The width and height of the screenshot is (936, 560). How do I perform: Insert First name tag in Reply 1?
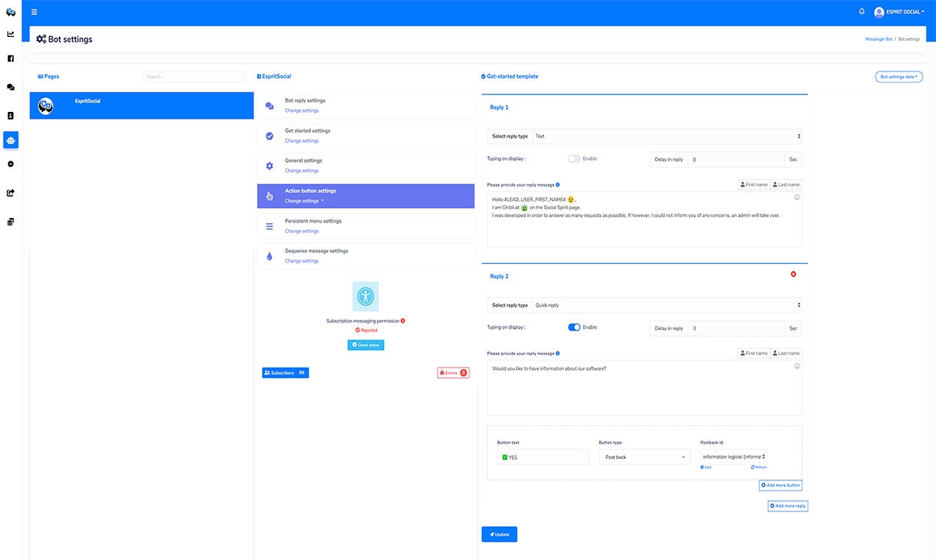(754, 184)
